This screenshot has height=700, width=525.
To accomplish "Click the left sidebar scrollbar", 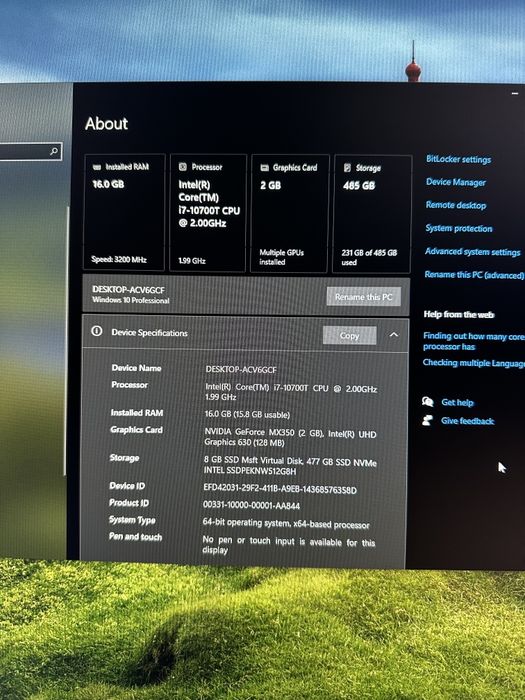I will click(x=67, y=341).
